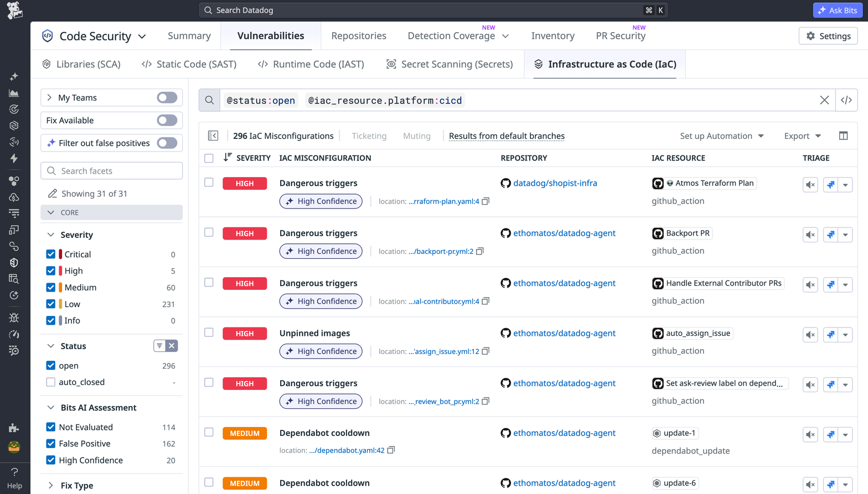
Task: Switch to Libraries (SCA) tab
Action: tap(81, 64)
